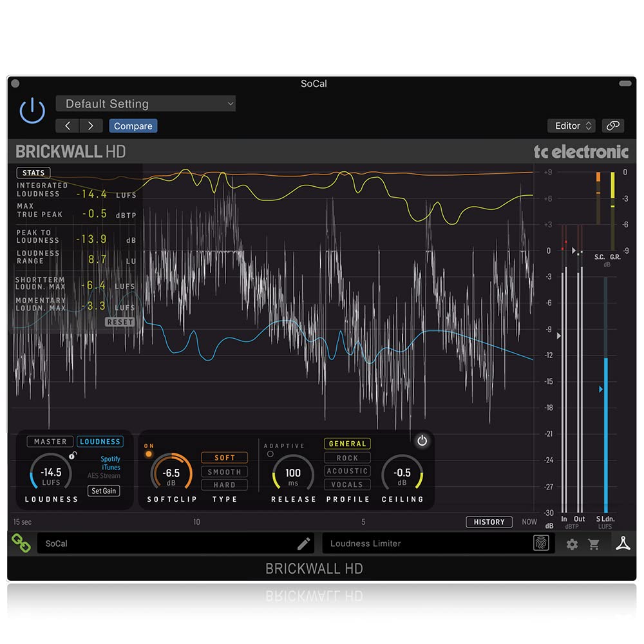The width and height of the screenshot is (644, 644).
Task: Click the Set Gain button
Action: coord(104,491)
